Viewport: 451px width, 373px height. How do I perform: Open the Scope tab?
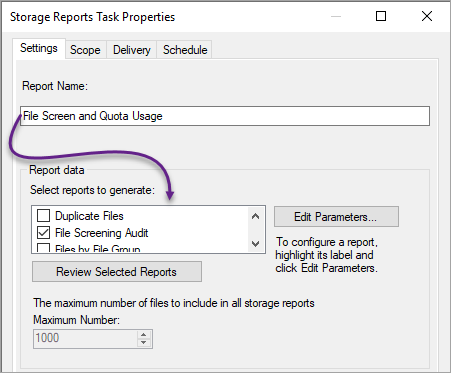click(85, 50)
